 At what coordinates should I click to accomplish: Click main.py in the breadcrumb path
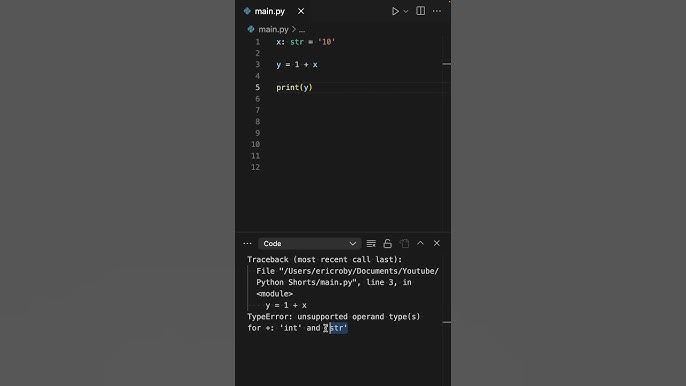[x=273, y=29]
